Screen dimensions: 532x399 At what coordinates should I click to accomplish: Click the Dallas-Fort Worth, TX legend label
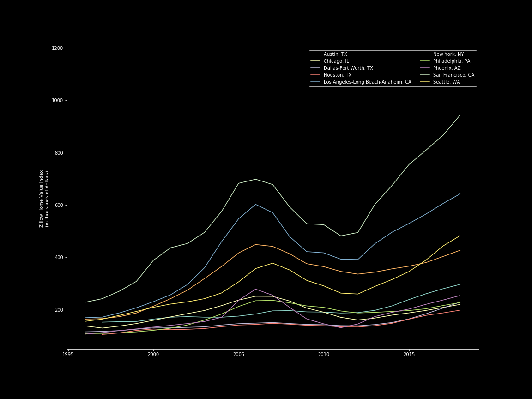click(348, 68)
